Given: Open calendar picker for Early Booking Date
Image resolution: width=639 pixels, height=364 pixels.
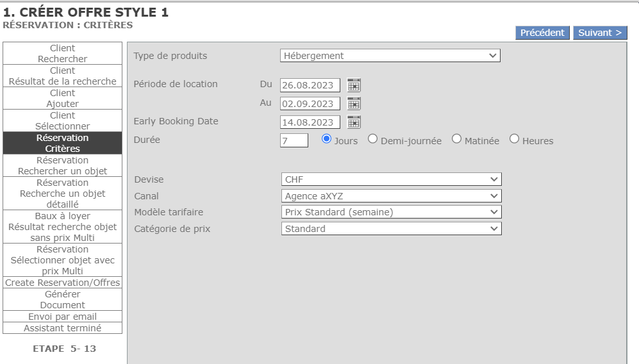Looking at the screenshot, I should [354, 122].
